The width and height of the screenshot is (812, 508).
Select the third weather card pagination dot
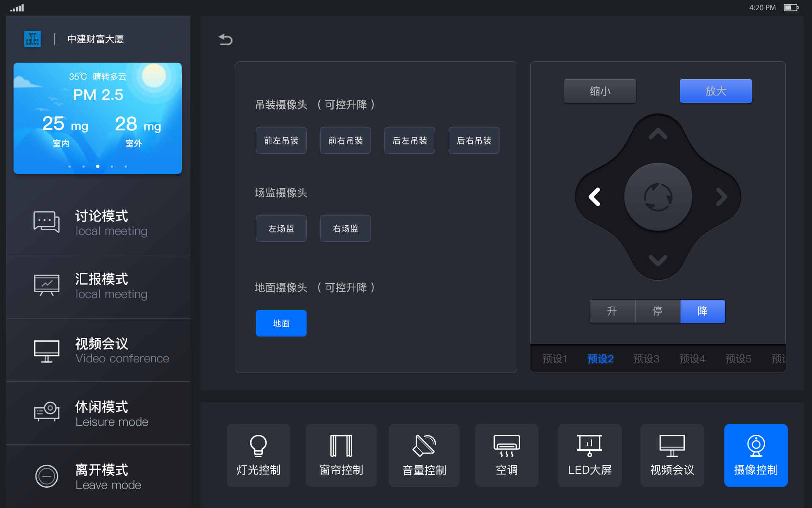coord(97,166)
